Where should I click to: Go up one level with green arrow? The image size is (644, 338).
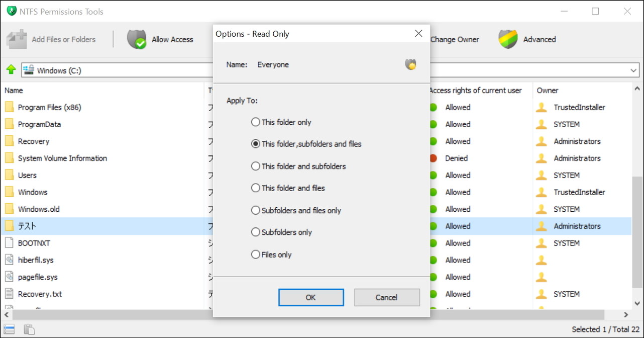coord(11,70)
